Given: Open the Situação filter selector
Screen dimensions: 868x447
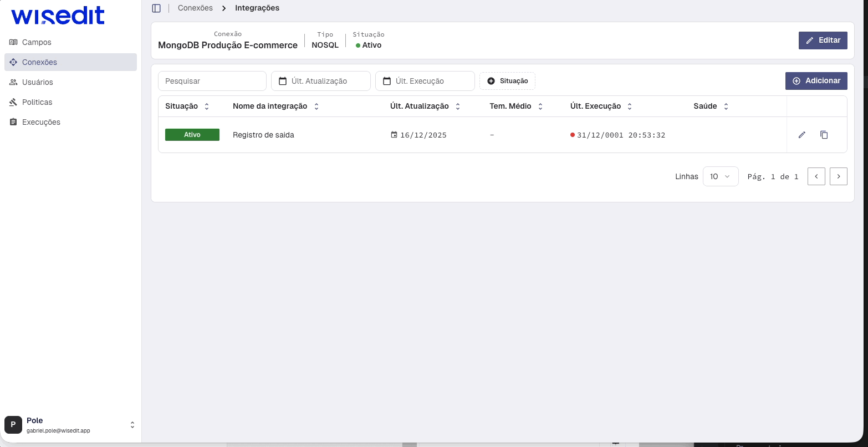Looking at the screenshot, I should [x=507, y=81].
